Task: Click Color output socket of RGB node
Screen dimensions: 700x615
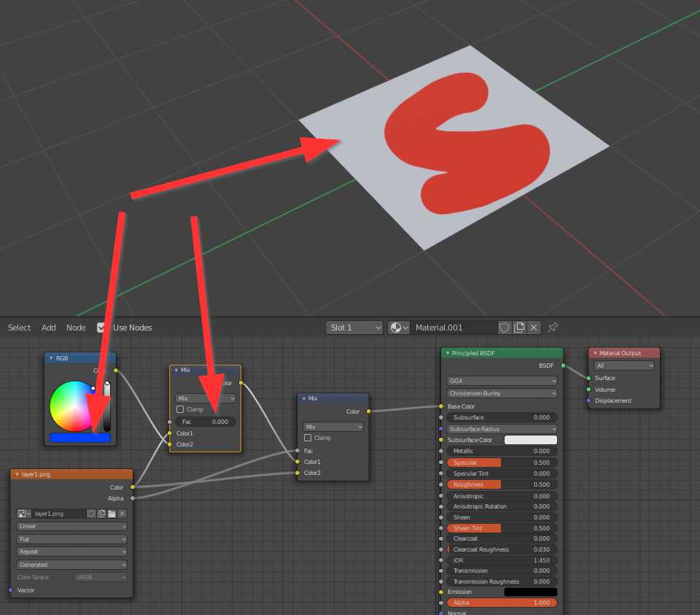Action: pyautogui.click(x=116, y=371)
